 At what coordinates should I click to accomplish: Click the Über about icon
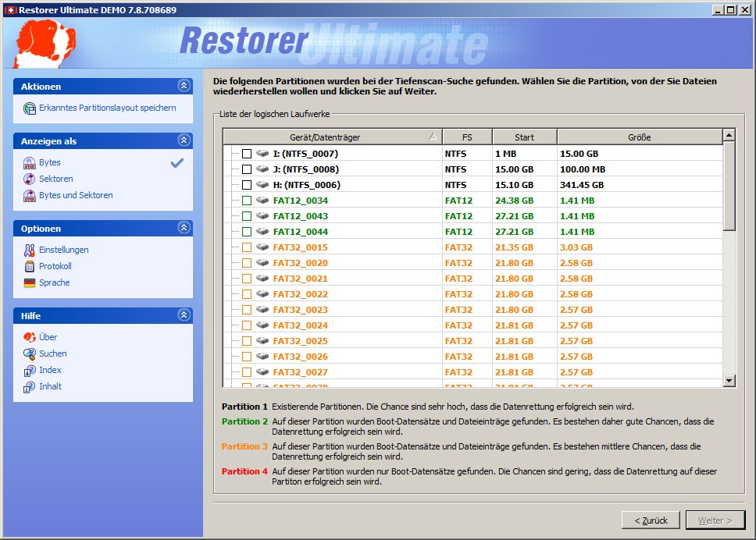point(30,337)
